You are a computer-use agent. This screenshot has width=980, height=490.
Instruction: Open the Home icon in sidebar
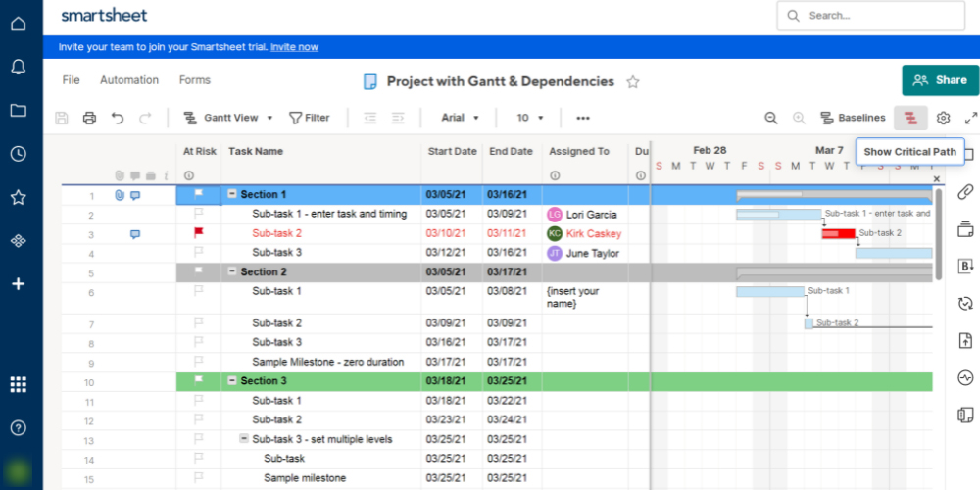19,24
